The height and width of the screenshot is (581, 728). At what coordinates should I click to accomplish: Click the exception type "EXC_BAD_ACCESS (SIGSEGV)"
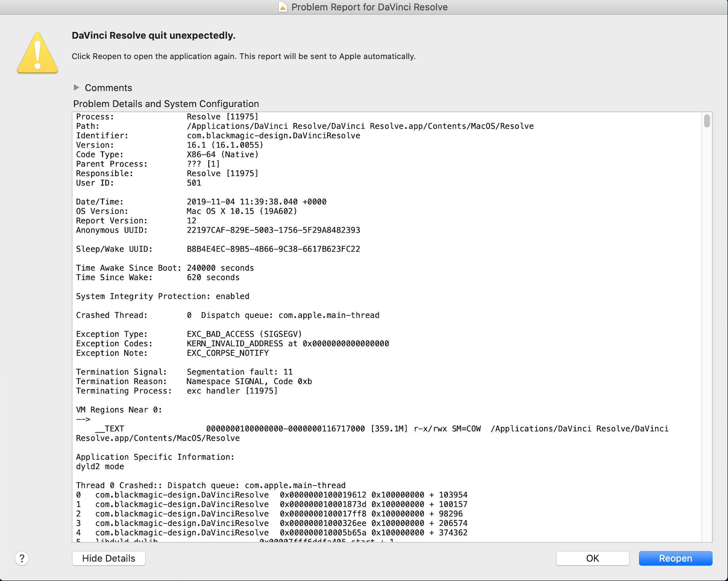point(244,334)
